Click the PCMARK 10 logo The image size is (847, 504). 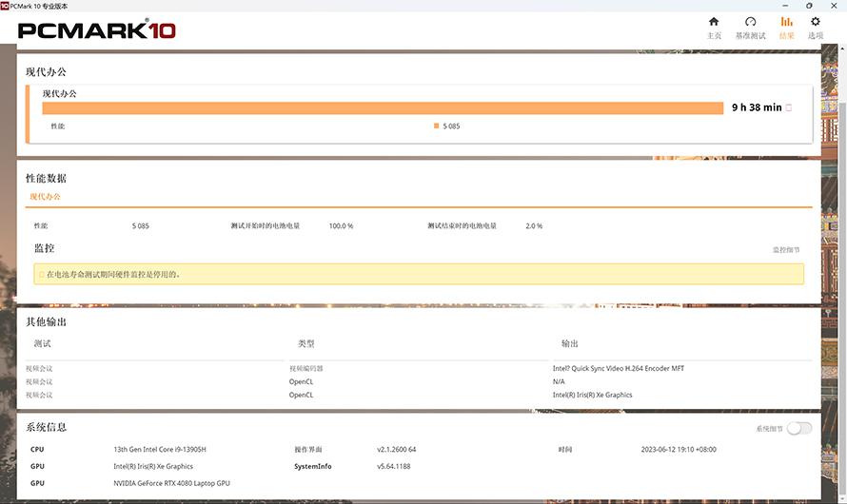[97, 30]
